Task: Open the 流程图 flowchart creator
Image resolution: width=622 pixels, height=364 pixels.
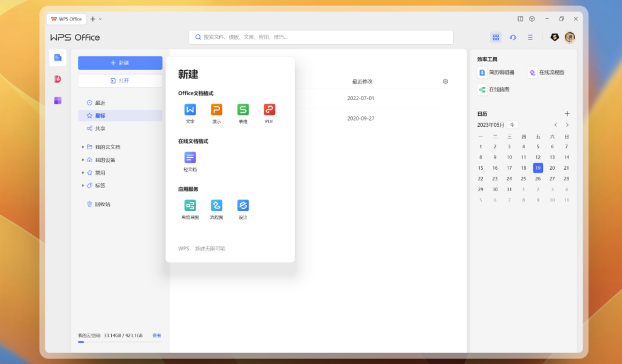Action: [x=216, y=206]
